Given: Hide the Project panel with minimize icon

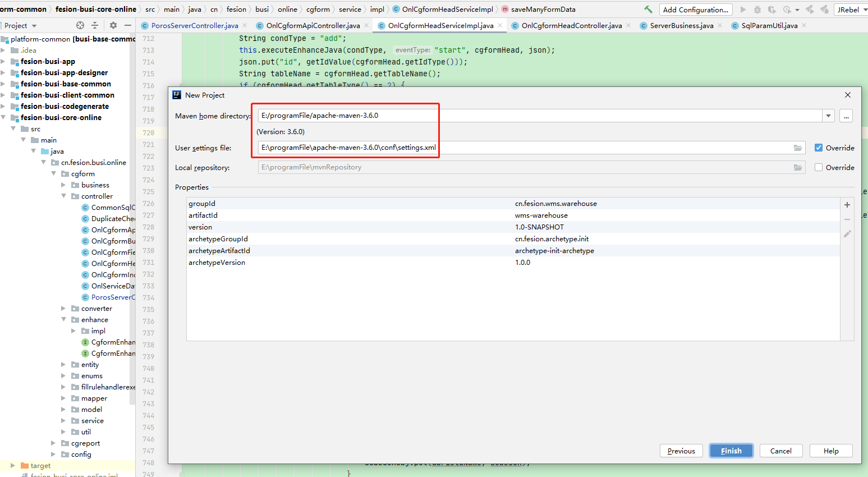Looking at the screenshot, I should point(128,25).
